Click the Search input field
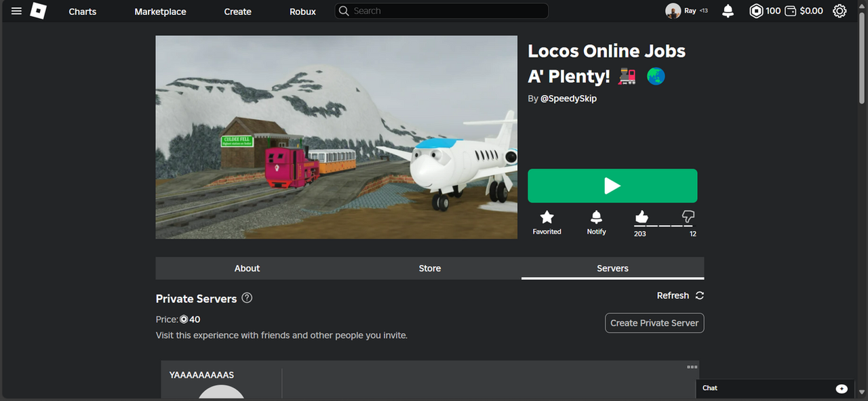 [x=441, y=11]
